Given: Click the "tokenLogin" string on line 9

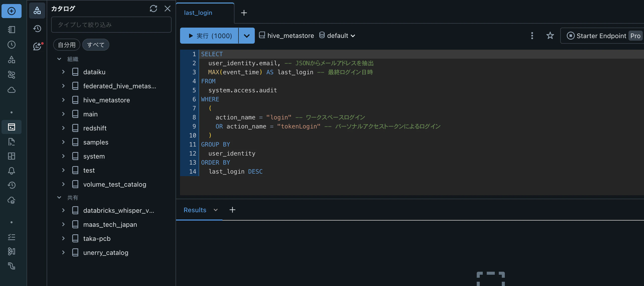Looking at the screenshot, I should click(x=298, y=126).
